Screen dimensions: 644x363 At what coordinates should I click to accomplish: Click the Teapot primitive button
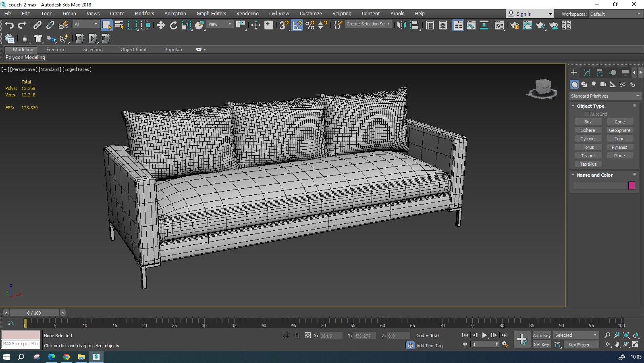(588, 156)
